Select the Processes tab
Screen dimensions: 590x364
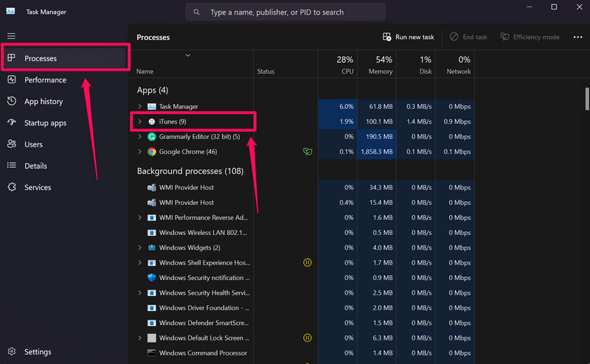[40, 58]
